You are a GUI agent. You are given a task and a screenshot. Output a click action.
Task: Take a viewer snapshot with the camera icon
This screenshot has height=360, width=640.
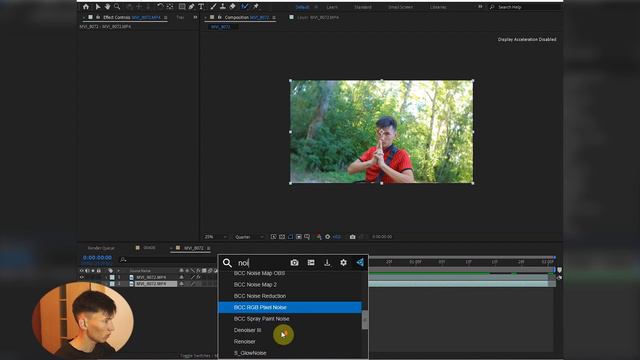point(353,237)
